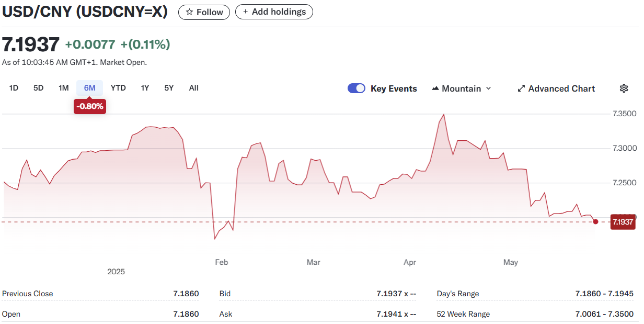Image resolution: width=644 pixels, height=324 pixels.
Task: Click the 7.1937 price label on axis
Action: click(623, 222)
